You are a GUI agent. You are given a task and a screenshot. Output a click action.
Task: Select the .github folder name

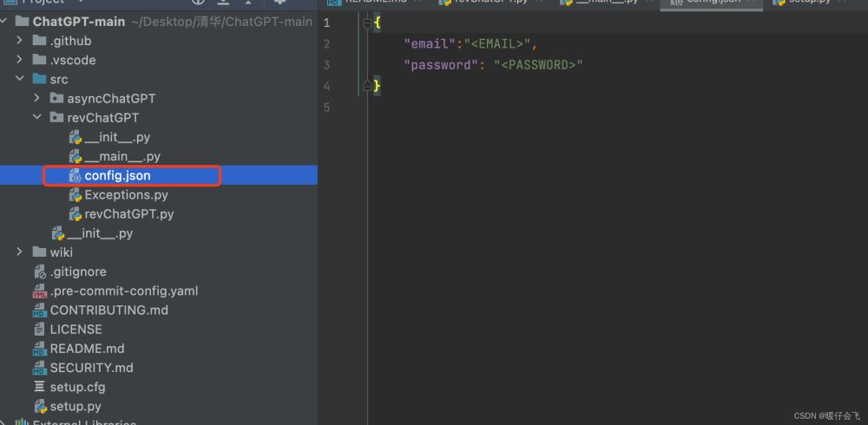click(x=70, y=41)
